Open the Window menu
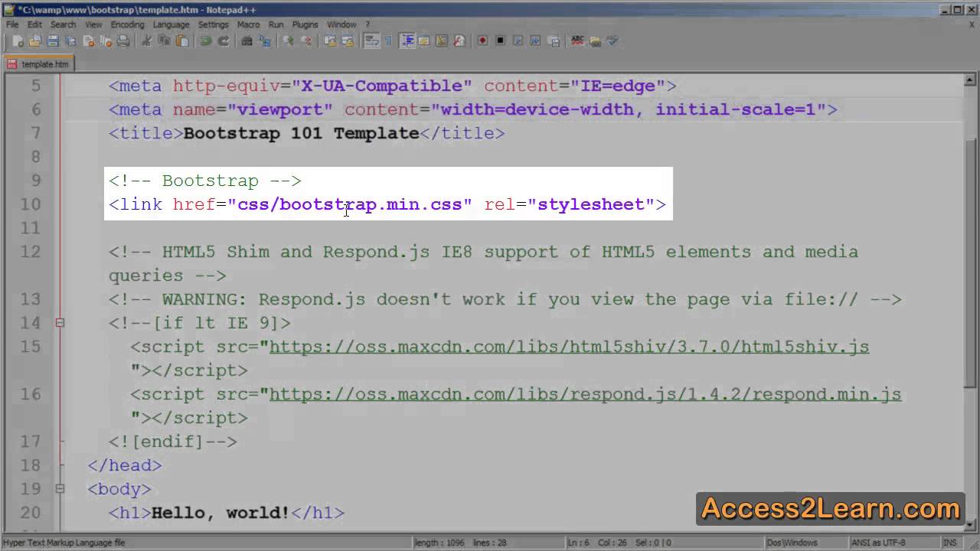The image size is (980, 551). [341, 24]
